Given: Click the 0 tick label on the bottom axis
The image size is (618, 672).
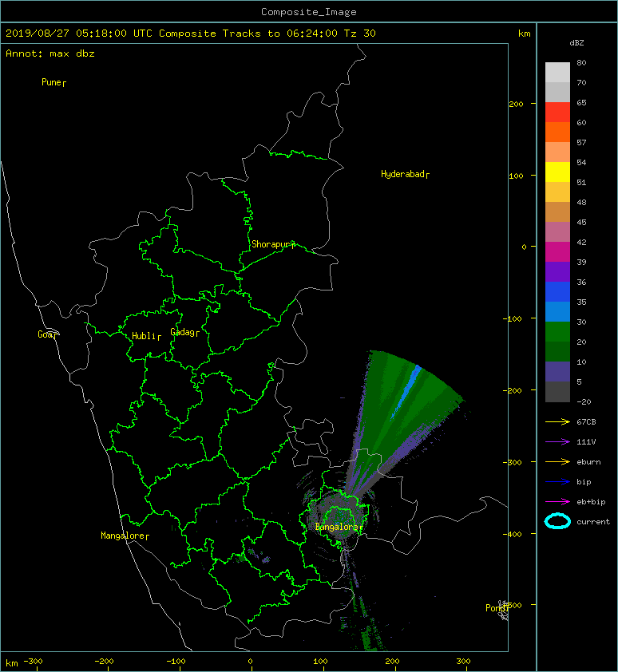Looking at the screenshot, I should pos(251,662).
